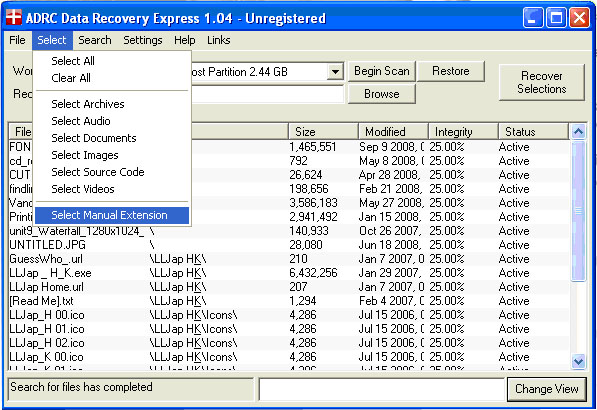
Task: Choose Select Documents option
Action: (x=112, y=138)
